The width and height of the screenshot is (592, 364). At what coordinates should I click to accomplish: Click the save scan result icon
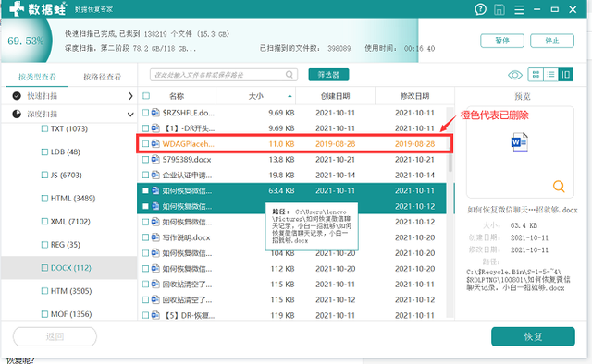[x=499, y=9]
